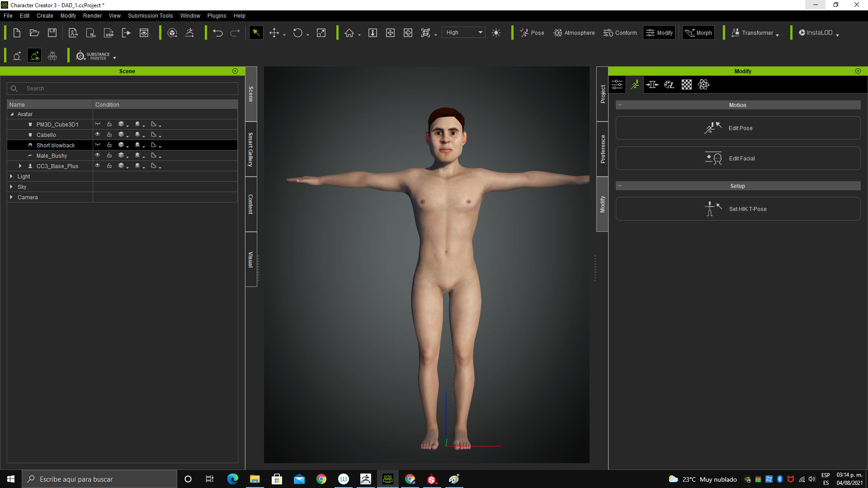
Task: Click the Windows taskbar search box
Action: (99, 479)
